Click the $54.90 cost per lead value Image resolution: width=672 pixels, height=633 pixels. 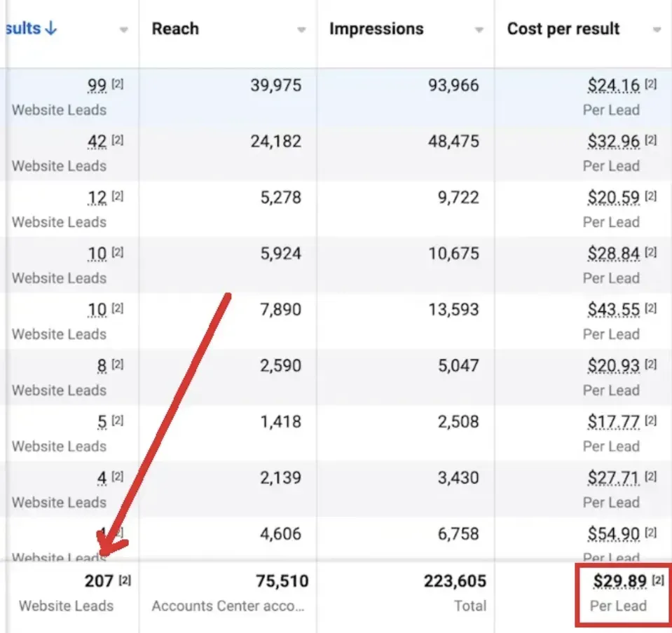[x=614, y=534]
